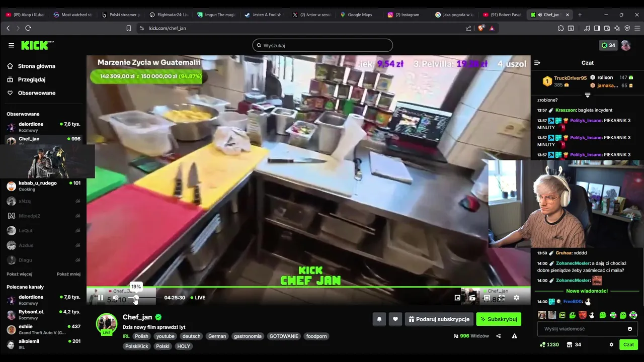Reload the browser page
Image resolution: width=644 pixels, height=362 pixels.
point(28,28)
